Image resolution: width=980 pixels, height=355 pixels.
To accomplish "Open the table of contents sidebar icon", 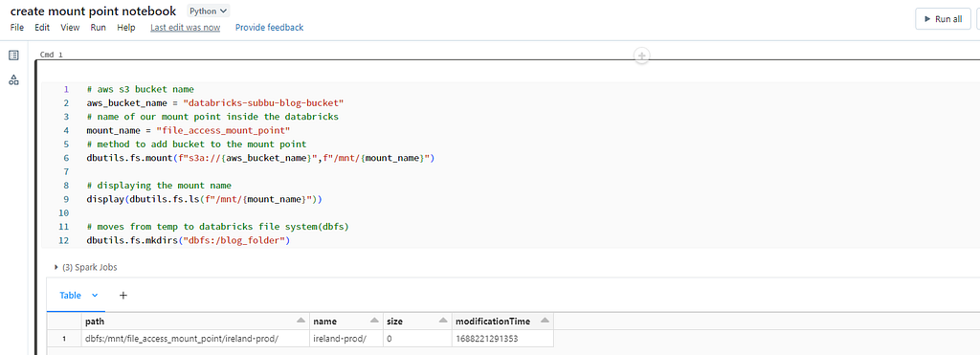I will coord(13,55).
